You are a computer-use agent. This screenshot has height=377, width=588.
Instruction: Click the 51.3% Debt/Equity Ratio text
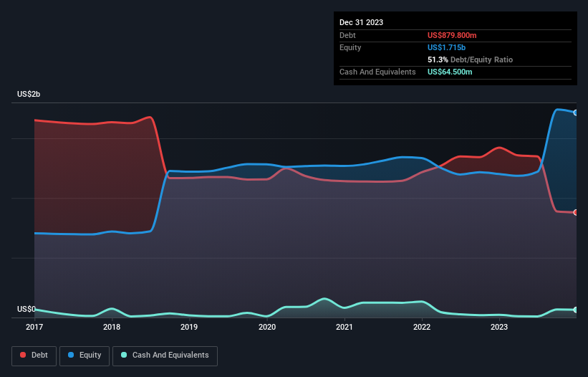click(x=470, y=59)
